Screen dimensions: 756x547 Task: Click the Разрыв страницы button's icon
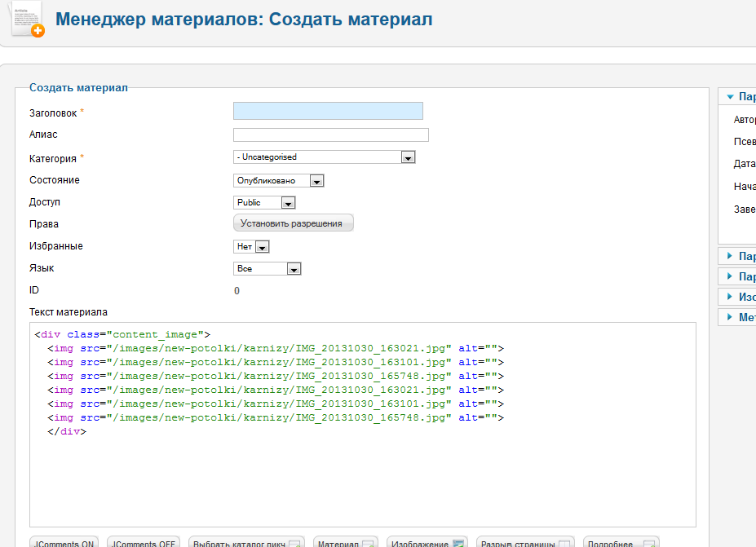tap(564, 543)
